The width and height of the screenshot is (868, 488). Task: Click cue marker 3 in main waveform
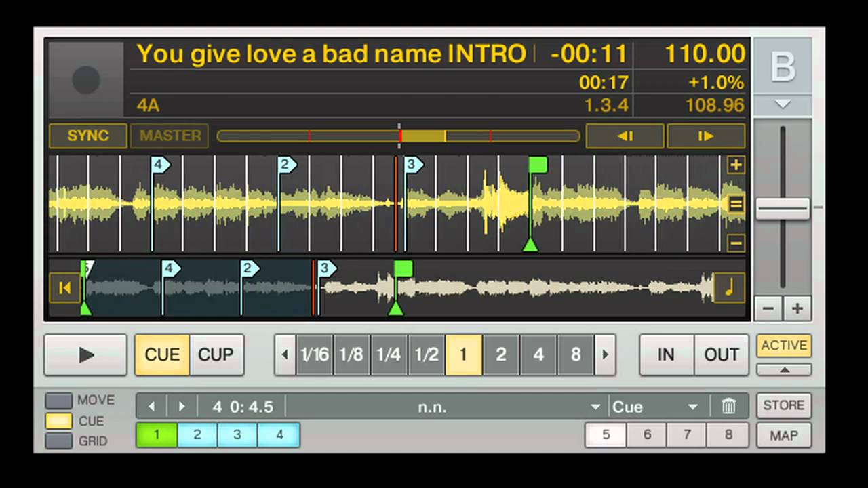413,164
